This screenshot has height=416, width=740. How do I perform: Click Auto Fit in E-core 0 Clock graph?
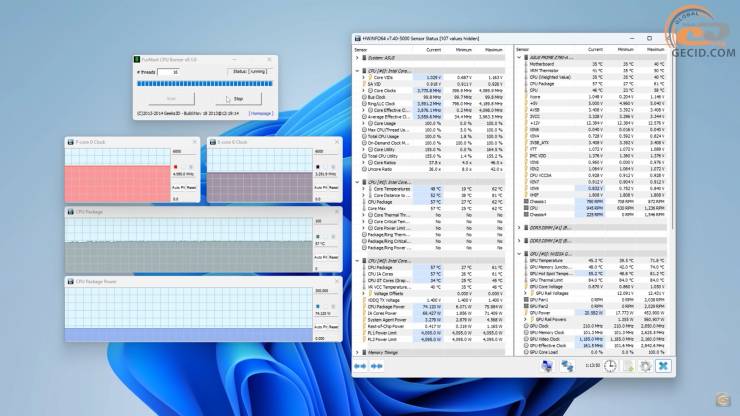[320, 187]
